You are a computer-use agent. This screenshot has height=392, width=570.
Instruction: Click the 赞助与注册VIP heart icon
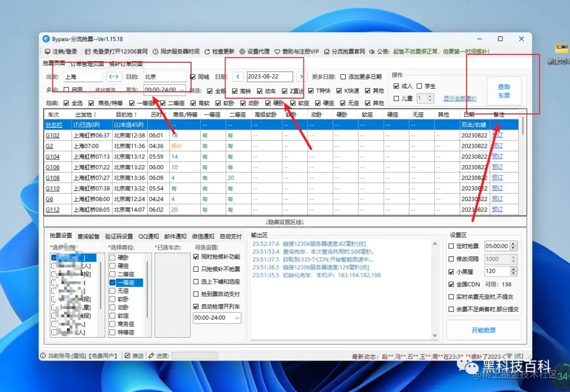pos(278,52)
